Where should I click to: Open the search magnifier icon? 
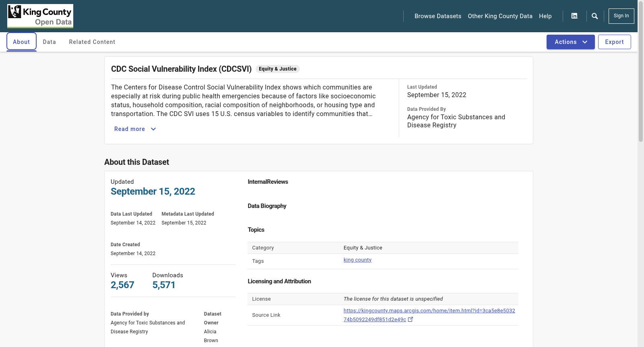pyautogui.click(x=595, y=16)
